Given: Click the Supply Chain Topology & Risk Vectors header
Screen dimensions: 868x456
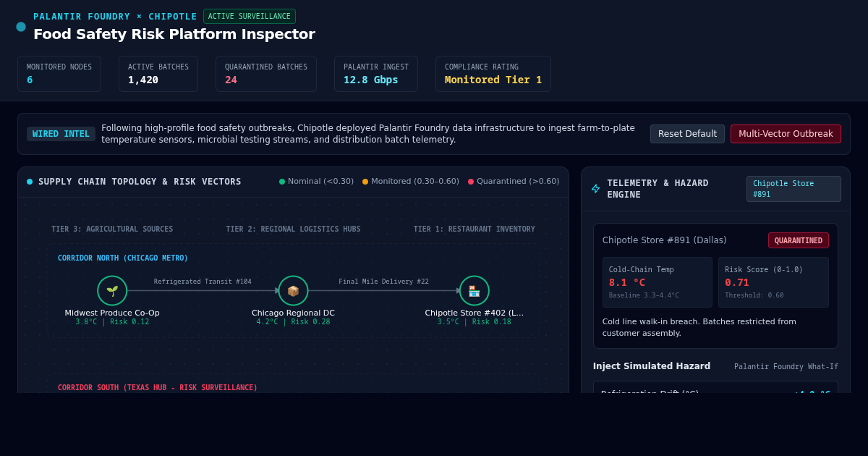Looking at the screenshot, I should point(140,182).
